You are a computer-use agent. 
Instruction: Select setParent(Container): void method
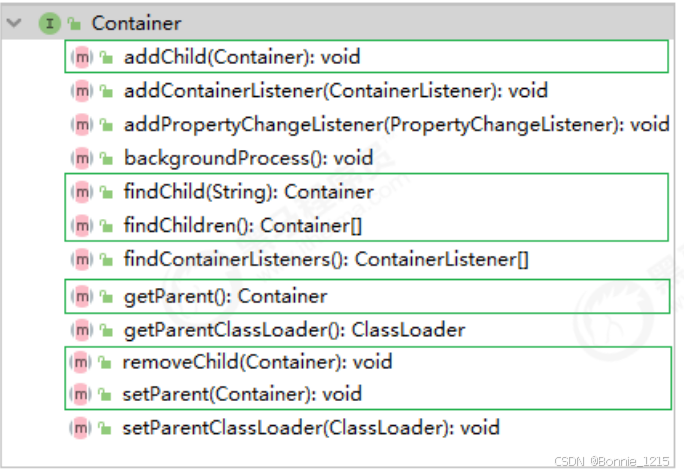242,394
